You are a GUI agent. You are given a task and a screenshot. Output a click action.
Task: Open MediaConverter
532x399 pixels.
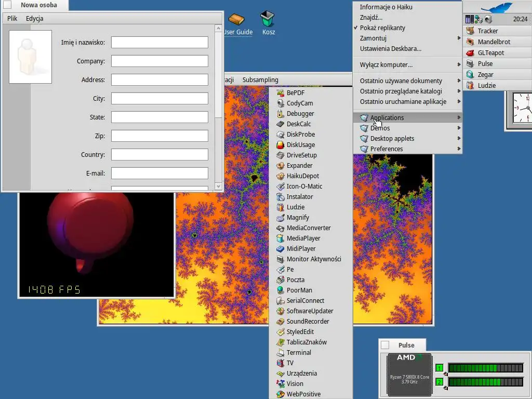[x=311, y=228]
